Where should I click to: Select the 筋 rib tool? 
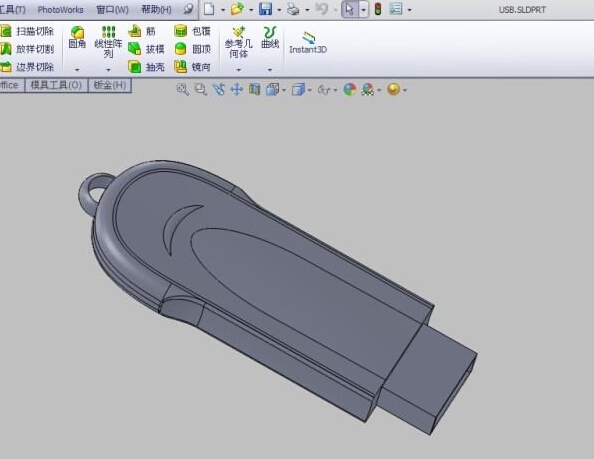click(142, 31)
